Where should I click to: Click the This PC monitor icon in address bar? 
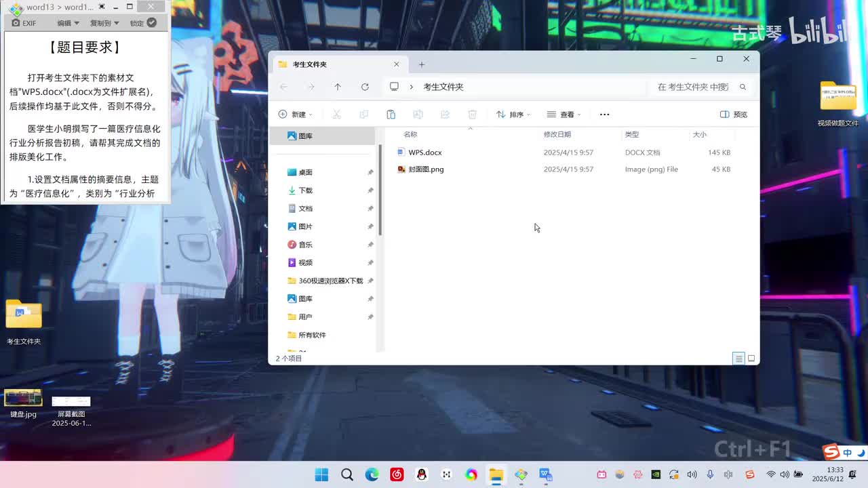pyautogui.click(x=394, y=87)
